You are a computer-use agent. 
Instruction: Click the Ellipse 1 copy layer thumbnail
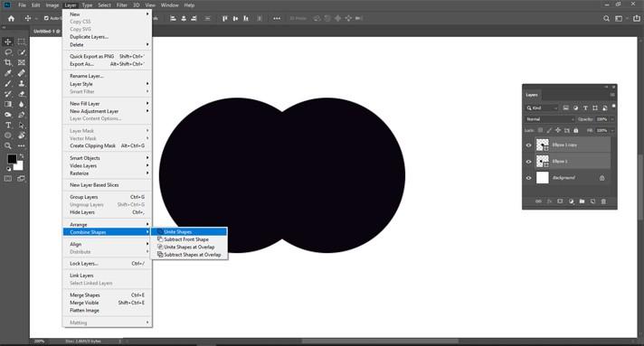tap(542, 145)
